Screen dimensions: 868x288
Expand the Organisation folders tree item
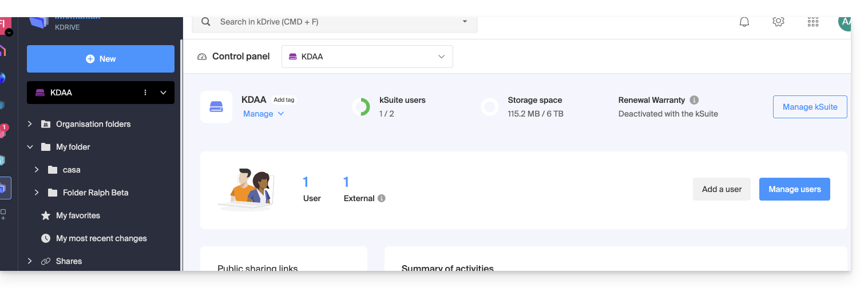(30, 124)
